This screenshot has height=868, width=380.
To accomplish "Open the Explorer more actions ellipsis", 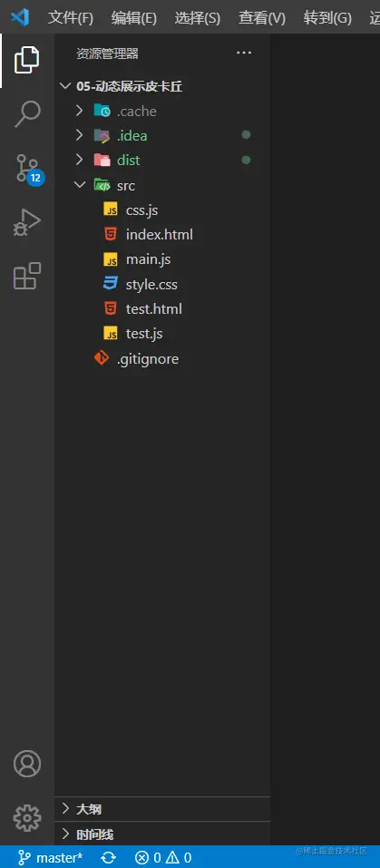I will pyautogui.click(x=244, y=54).
